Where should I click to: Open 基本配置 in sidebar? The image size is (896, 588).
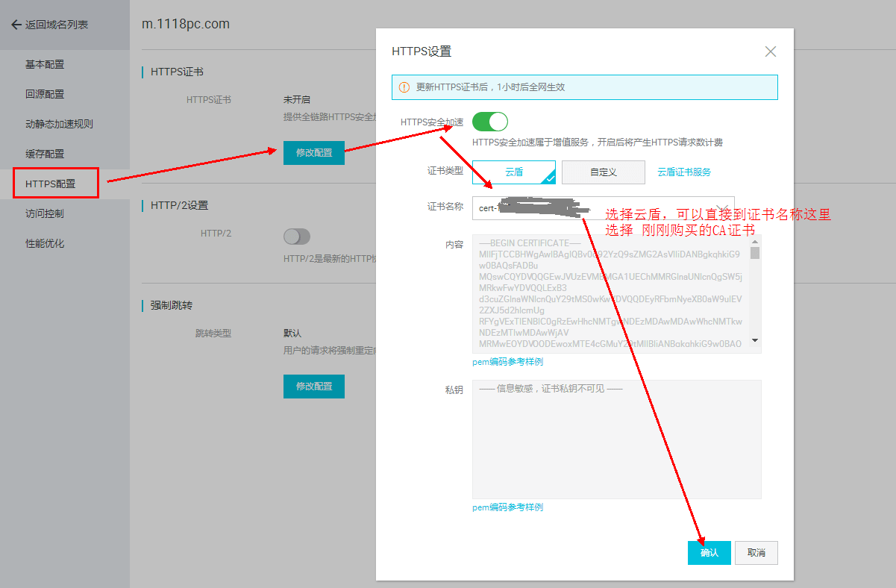[x=45, y=64]
